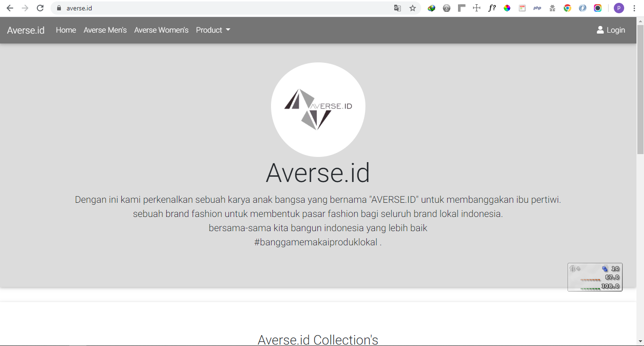Go back to the previous page
The image size is (644, 346).
10,8
